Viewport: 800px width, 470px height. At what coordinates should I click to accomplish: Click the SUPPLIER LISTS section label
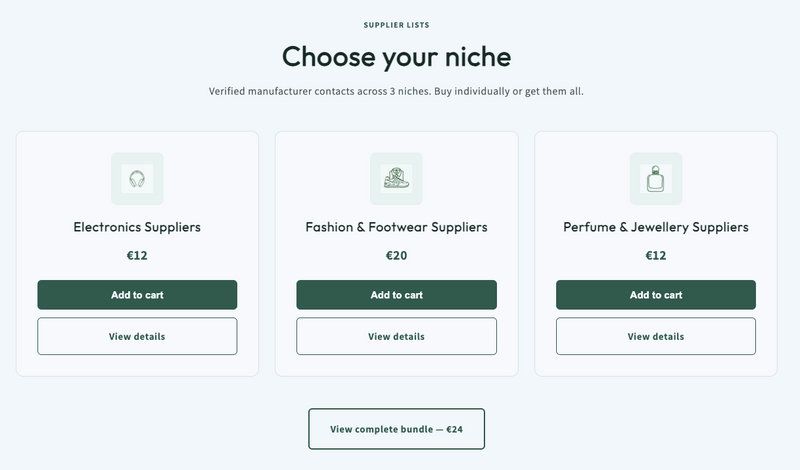click(x=396, y=24)
